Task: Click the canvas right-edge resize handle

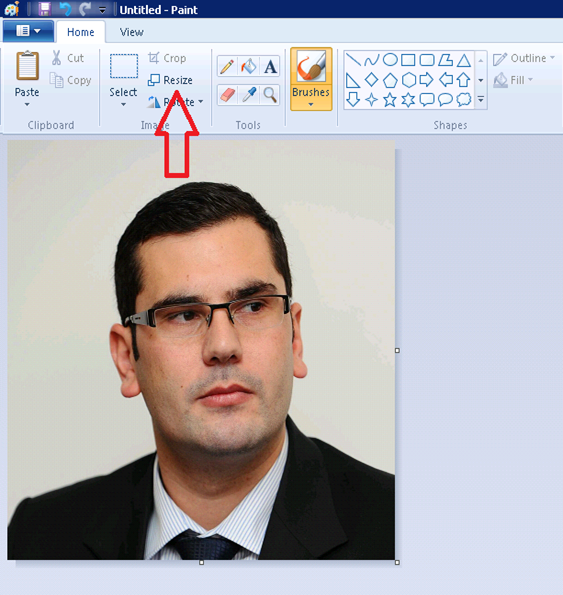Action: [397, 351]
